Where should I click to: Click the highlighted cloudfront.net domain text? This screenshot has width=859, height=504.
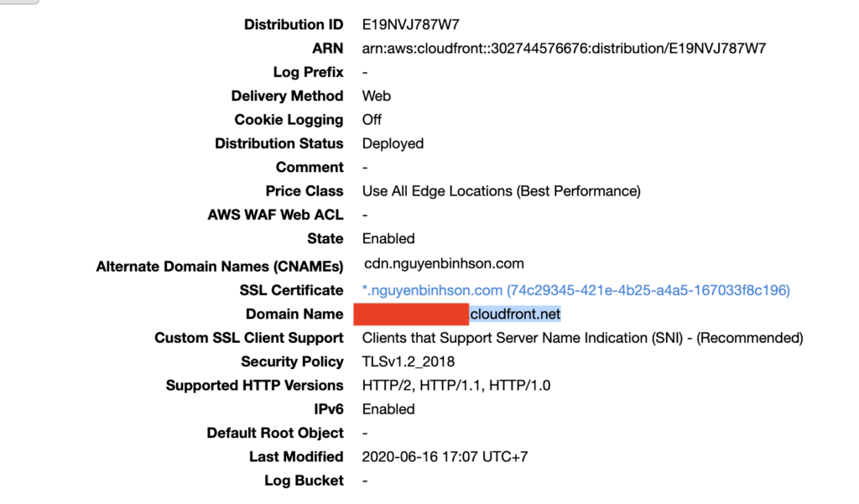pos(515,314)
